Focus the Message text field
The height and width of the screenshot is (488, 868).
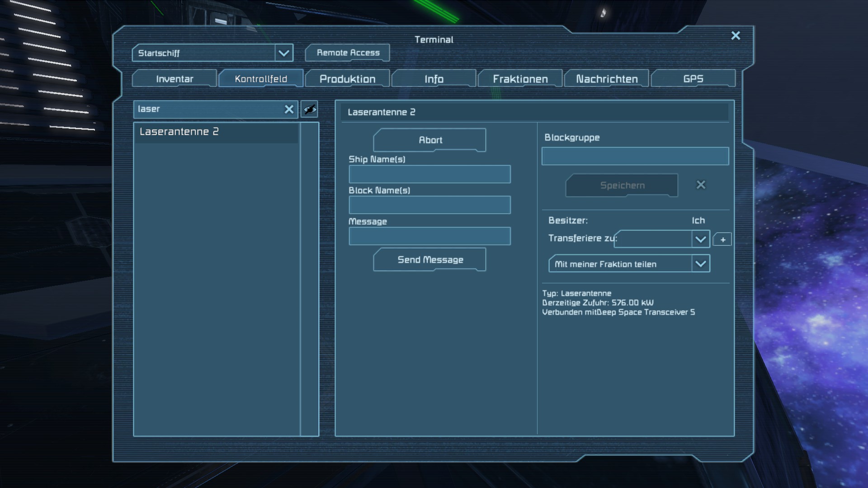tap(429, 236)
